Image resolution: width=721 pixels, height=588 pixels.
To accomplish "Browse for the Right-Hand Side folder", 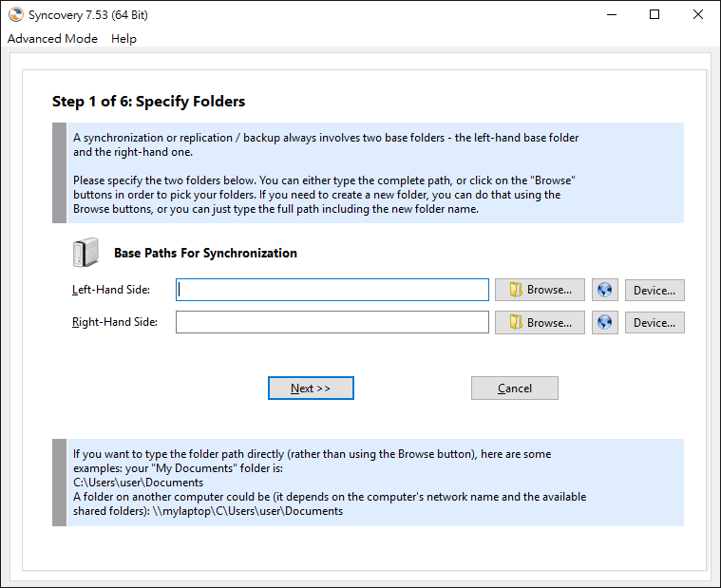I will 540,323.
